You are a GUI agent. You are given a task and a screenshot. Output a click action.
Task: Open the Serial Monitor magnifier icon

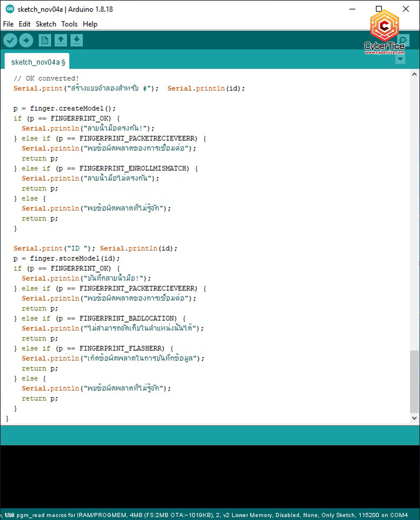tap(403, 40)
